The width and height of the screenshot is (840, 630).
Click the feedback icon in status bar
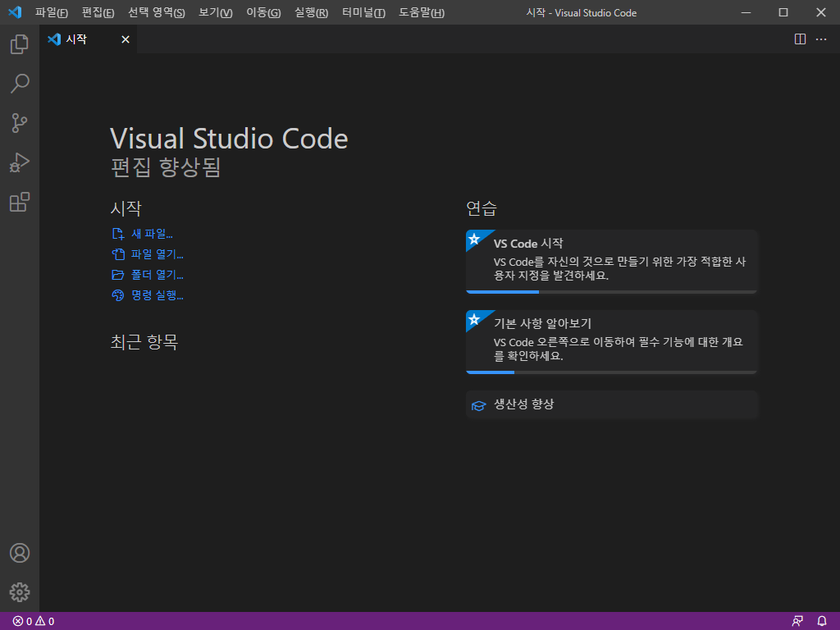pos(797,621)
